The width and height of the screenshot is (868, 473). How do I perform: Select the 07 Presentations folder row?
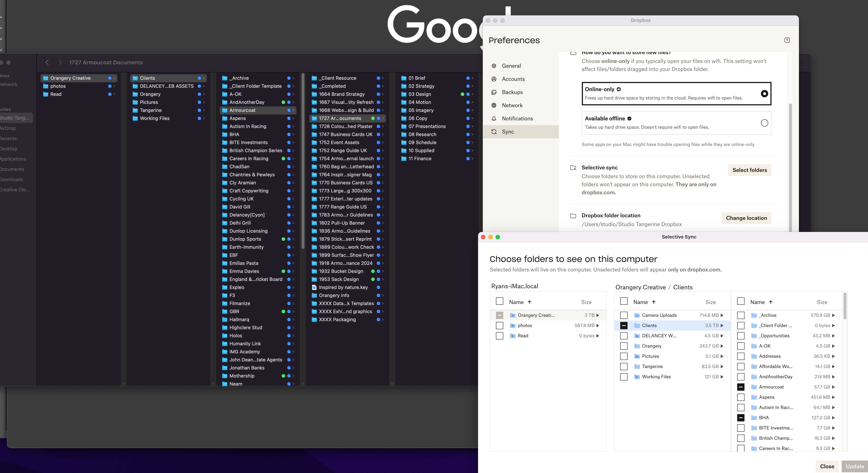click(x=437, y=127)
